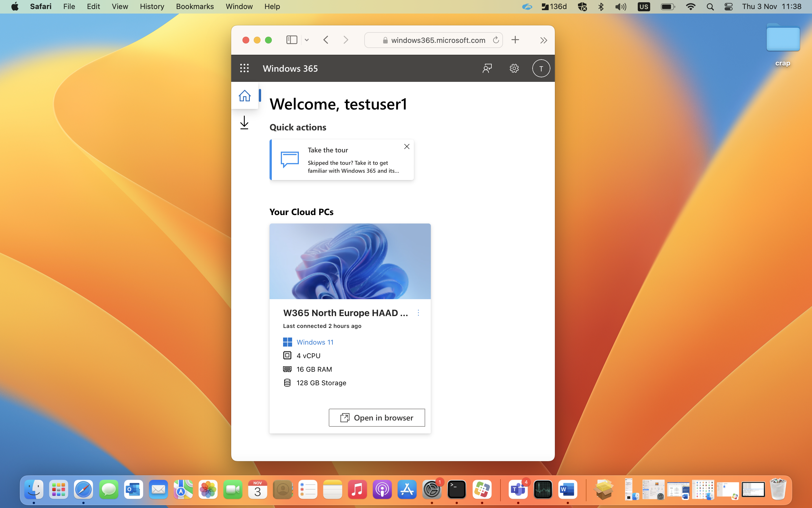Click the Bluetooth status icon
812x508 pixels.
click(x=601, y=6)
